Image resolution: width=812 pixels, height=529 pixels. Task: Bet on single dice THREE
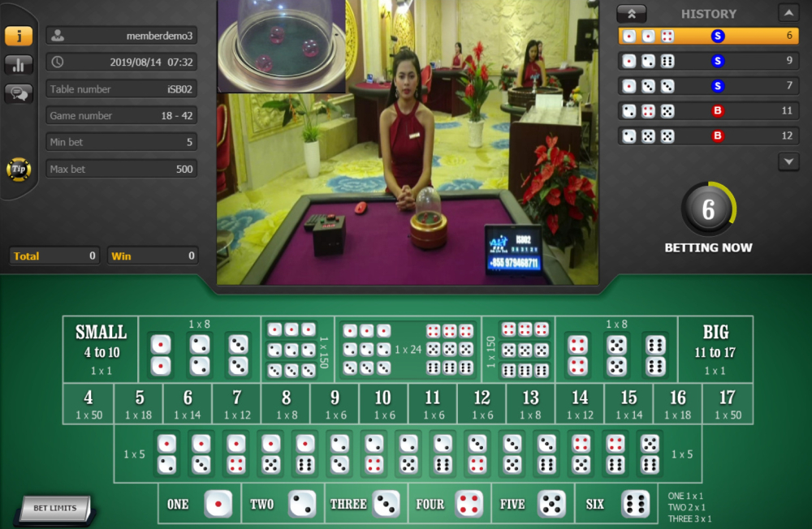click(x=365, y=504)
